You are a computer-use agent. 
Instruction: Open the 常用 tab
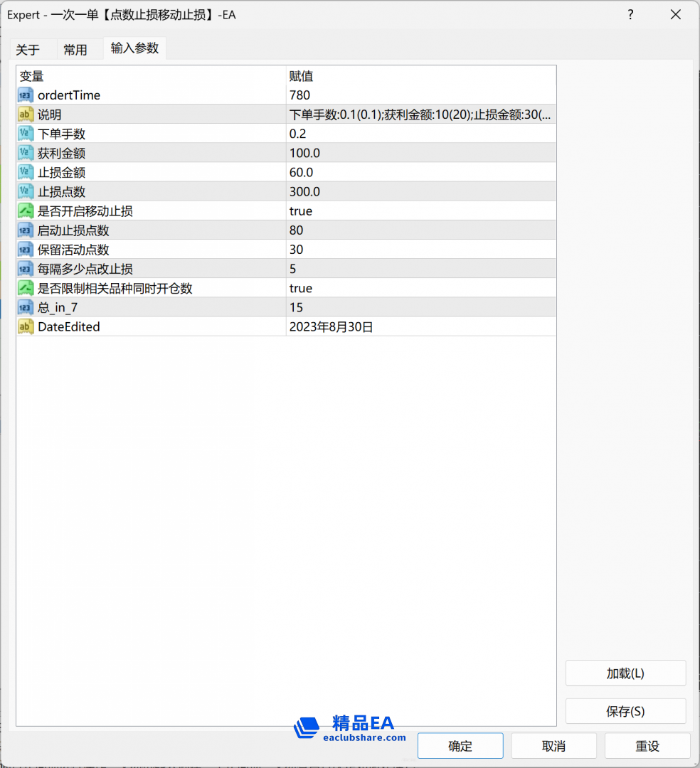click(x=75, y=50)
